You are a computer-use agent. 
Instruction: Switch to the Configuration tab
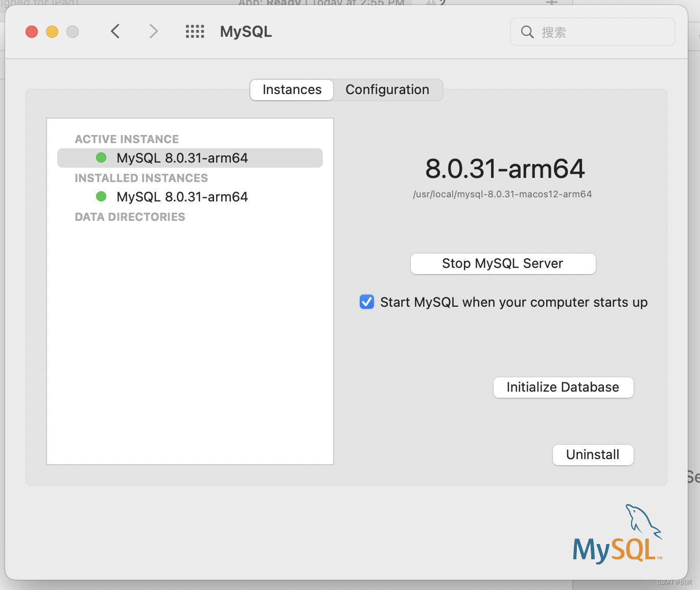[387, 89]
